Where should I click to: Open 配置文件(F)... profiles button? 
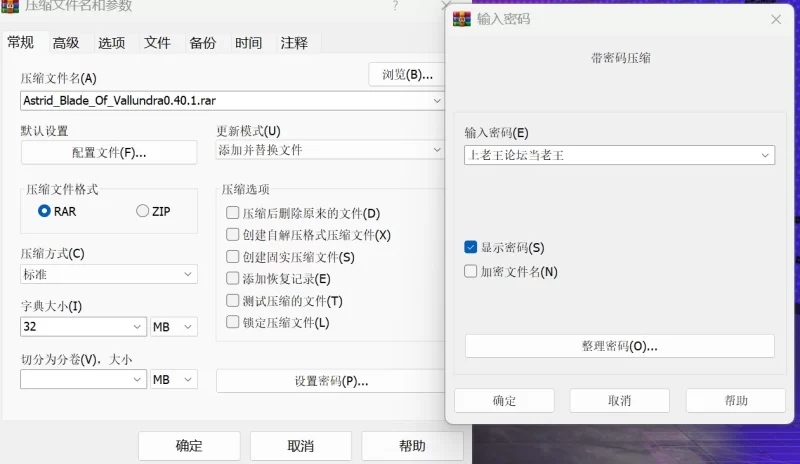109,153
